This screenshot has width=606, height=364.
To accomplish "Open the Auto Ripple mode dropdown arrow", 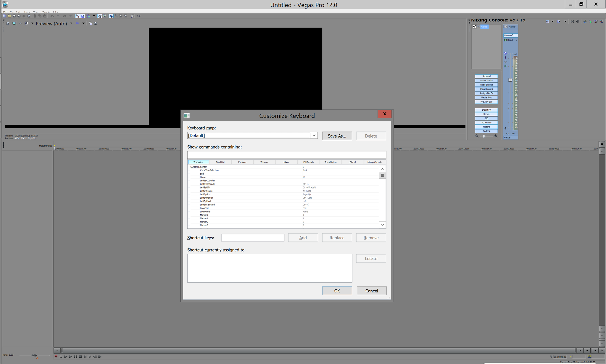I will [x=94, y=16].
